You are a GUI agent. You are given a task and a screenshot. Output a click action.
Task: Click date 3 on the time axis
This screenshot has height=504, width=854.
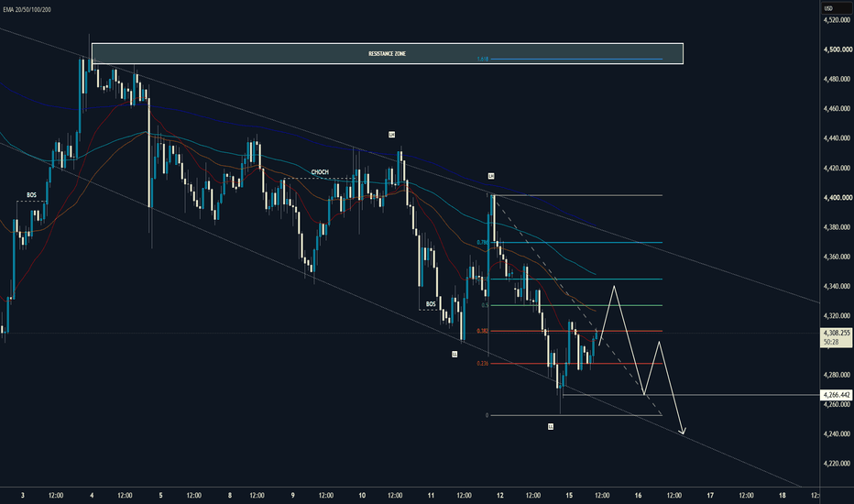pyautogui.click(x=22, y=495)
